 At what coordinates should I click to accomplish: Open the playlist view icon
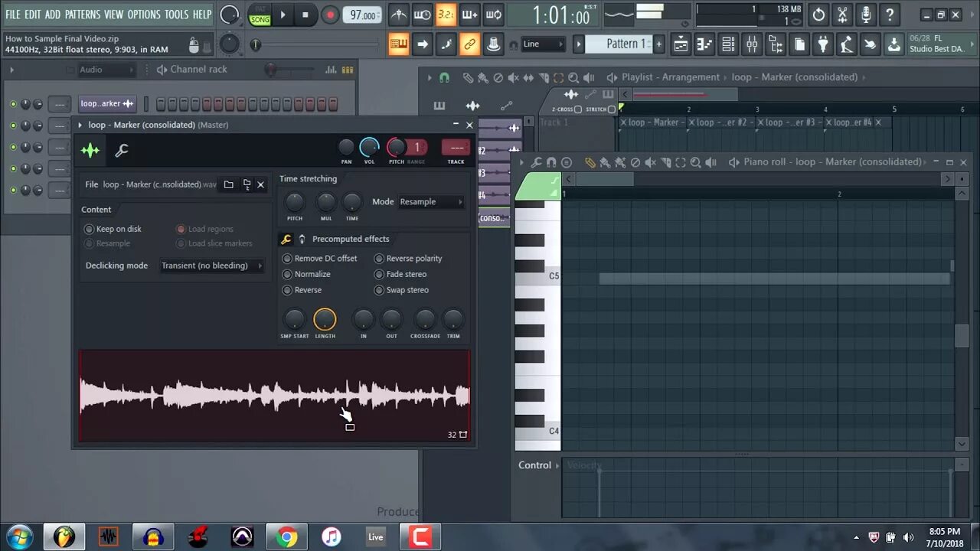(681, 44)
